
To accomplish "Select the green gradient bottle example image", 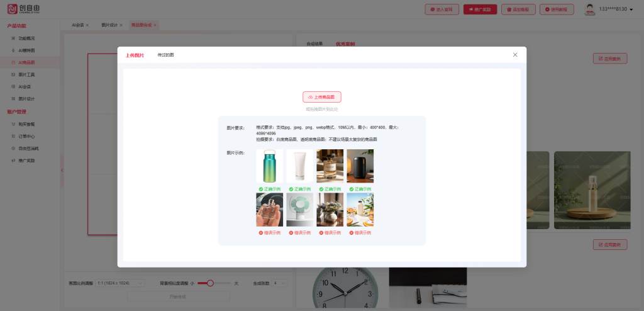I will tap(269, 166).
